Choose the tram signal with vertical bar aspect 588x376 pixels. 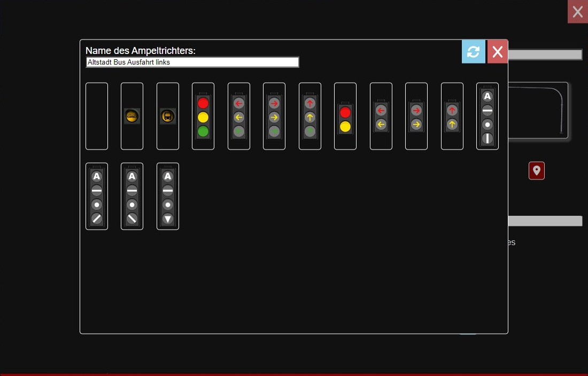pos(488,116)
